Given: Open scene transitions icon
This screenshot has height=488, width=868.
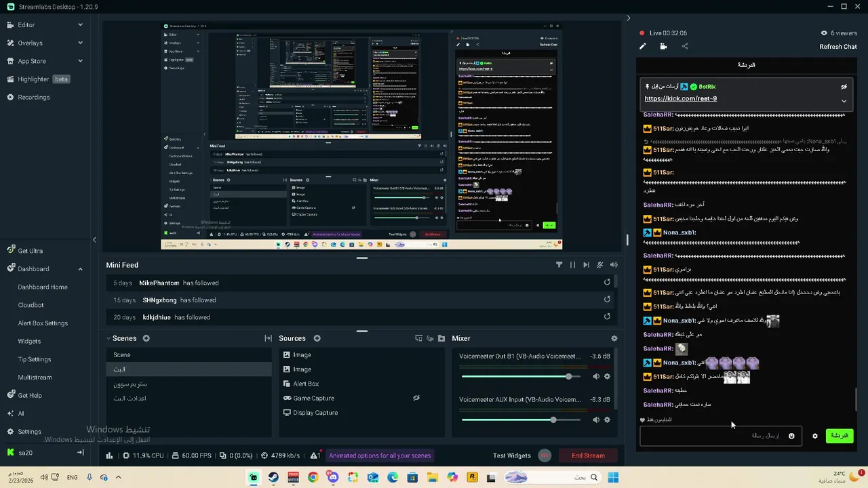Looking at the screenshot, I should (268, 338).
